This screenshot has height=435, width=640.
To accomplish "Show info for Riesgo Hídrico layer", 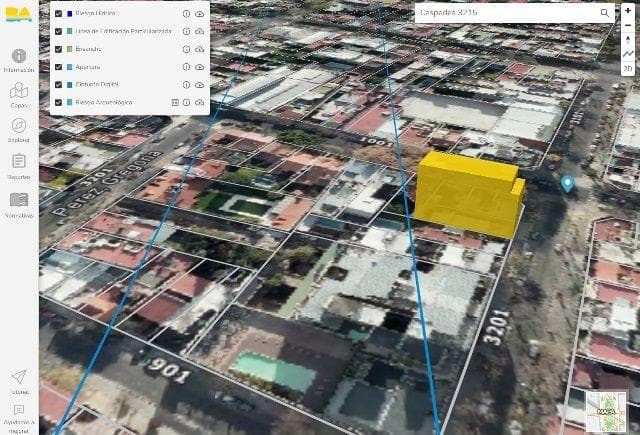I will click(x=186, y=15).
